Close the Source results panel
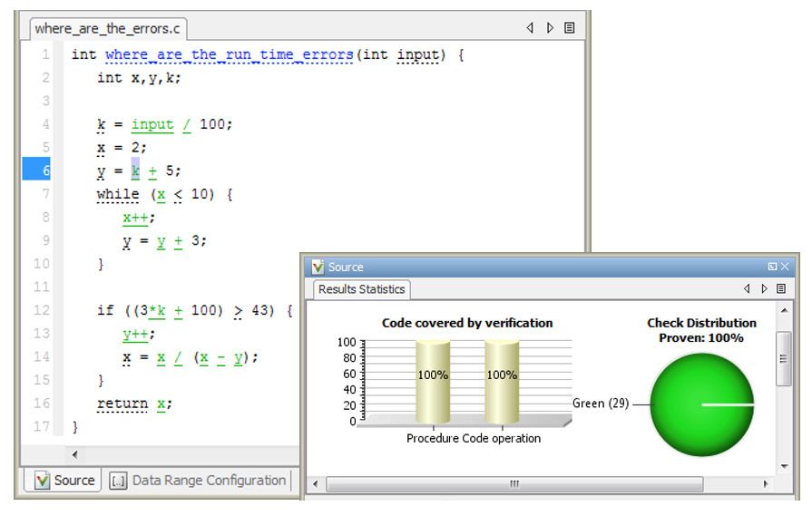812x516 pixels. (785, 268)
